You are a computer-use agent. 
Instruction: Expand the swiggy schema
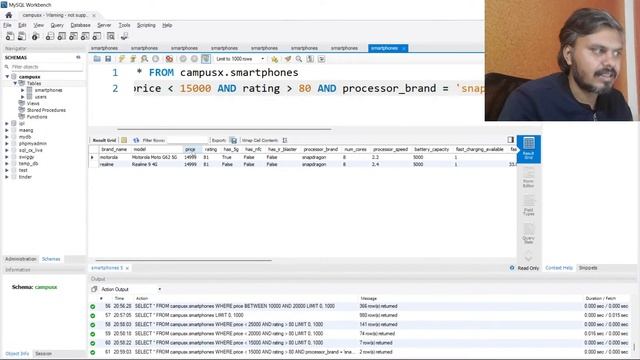pos(7,157)
